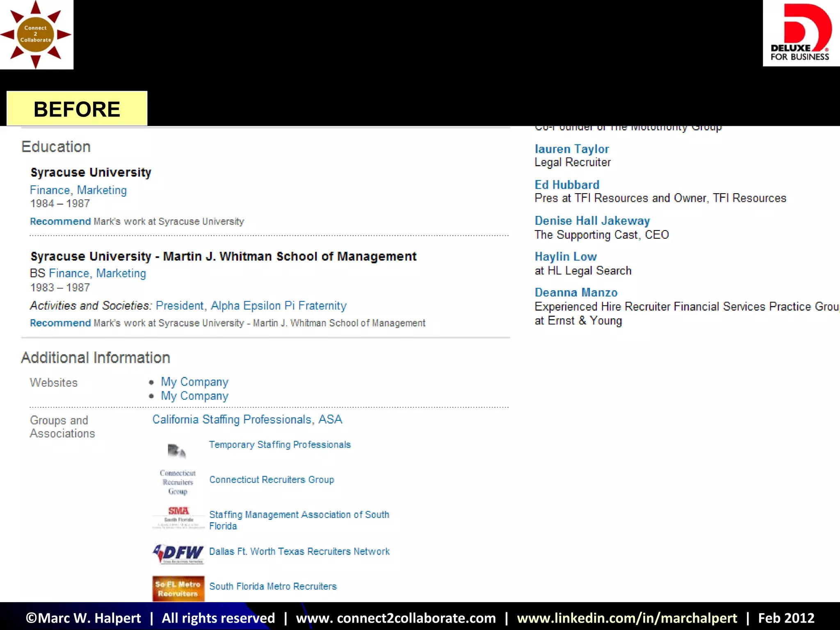Open the Temporary Staffing Professionals group icon

click(177, 451)
